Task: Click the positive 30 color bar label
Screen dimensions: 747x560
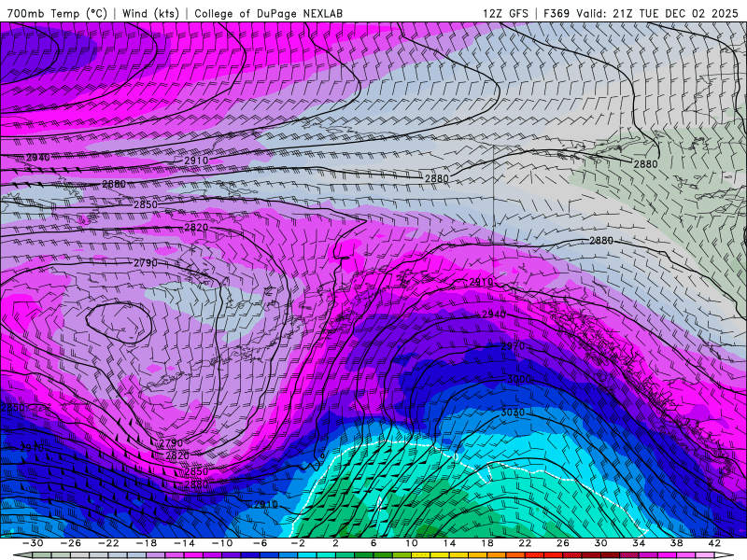Action: pos(600,543)
